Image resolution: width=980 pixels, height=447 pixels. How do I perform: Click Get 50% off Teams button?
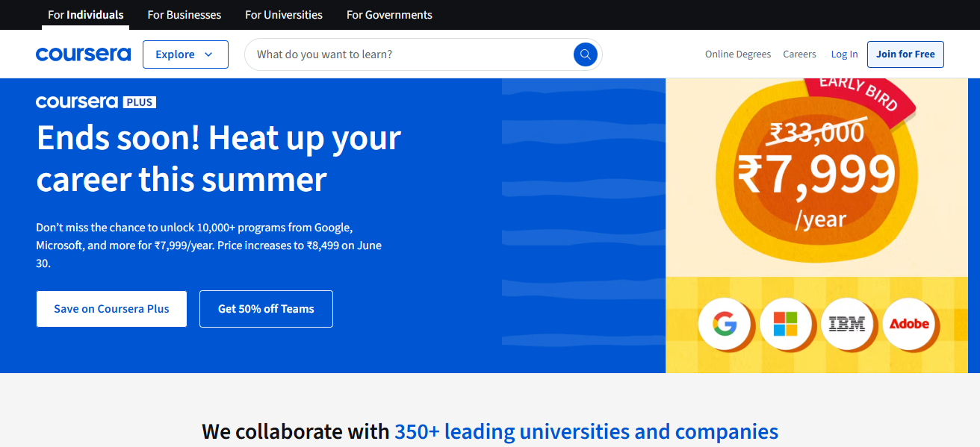coord(266,309)
